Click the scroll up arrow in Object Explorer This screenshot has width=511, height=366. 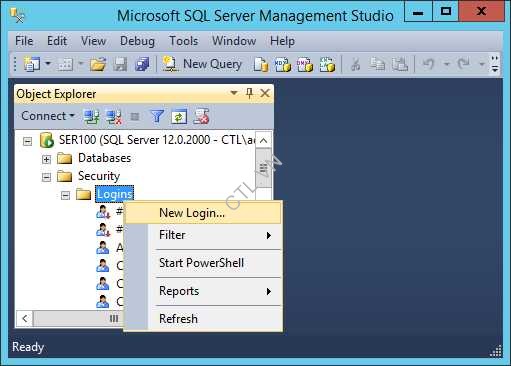(263, 140)
